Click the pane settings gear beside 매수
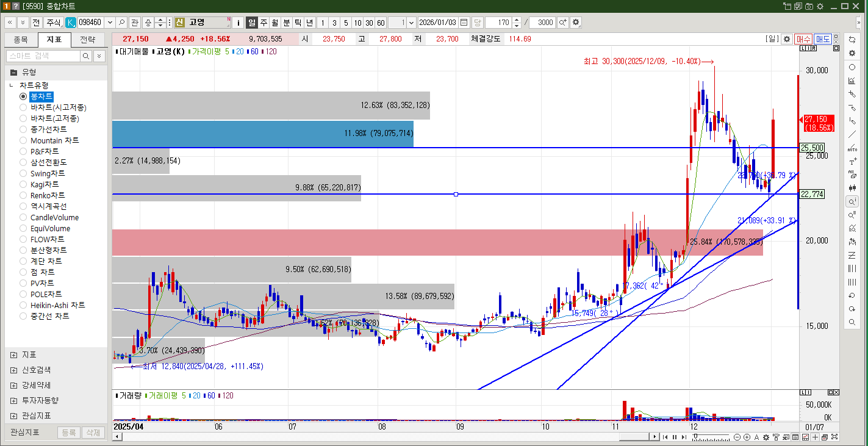The image size is (868, 446). (x=787, y=38)
